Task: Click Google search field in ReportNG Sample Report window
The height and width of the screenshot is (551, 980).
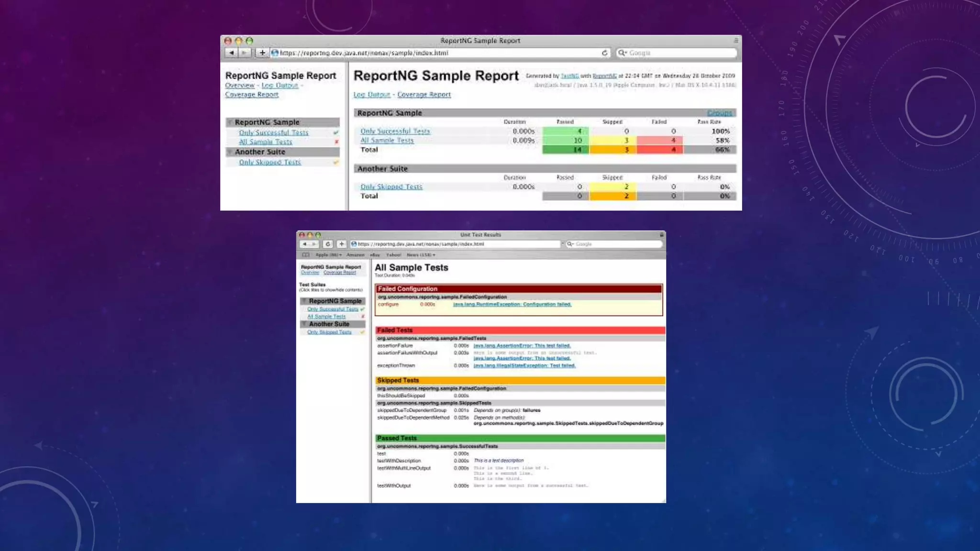Action: (x=676, y=53)
